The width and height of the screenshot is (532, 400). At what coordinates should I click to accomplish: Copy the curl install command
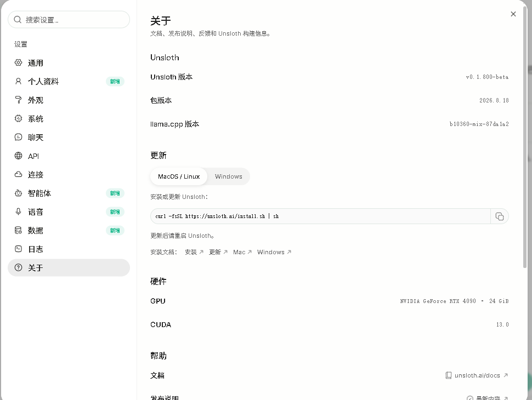point(500,216)
